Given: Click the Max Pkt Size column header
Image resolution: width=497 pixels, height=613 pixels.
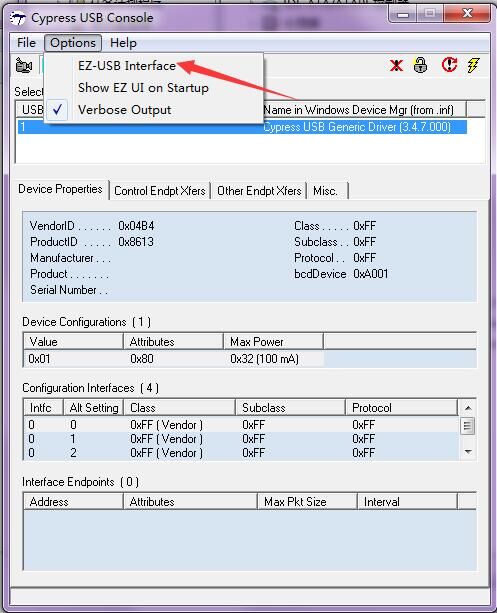Looking at the screenshot, I should [x=307, y=502].
